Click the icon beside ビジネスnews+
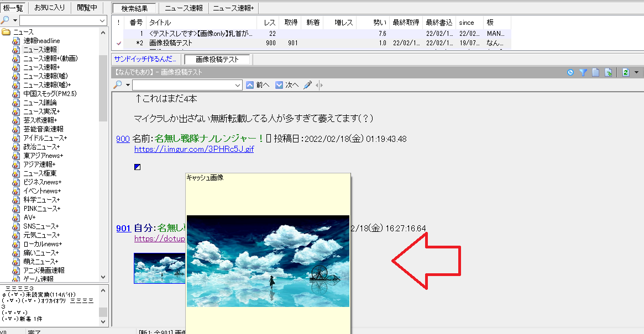The height and width of the screenshot is (334, 644). pos(15,182)
